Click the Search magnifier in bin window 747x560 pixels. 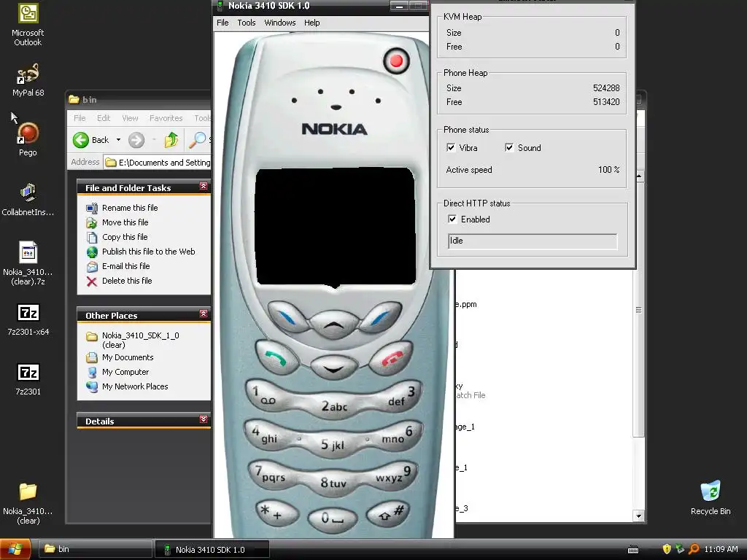[197, 139]
